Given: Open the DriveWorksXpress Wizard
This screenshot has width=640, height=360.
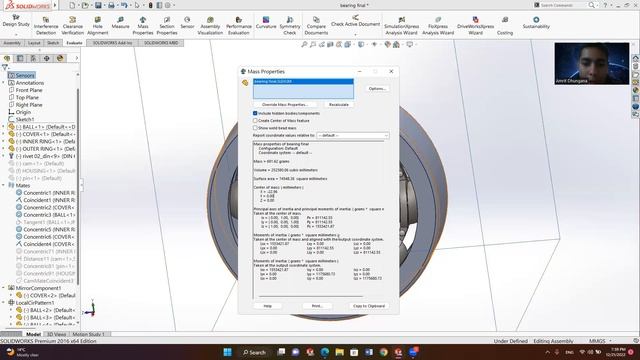Looking at the screenshot, I should point(476,26).
